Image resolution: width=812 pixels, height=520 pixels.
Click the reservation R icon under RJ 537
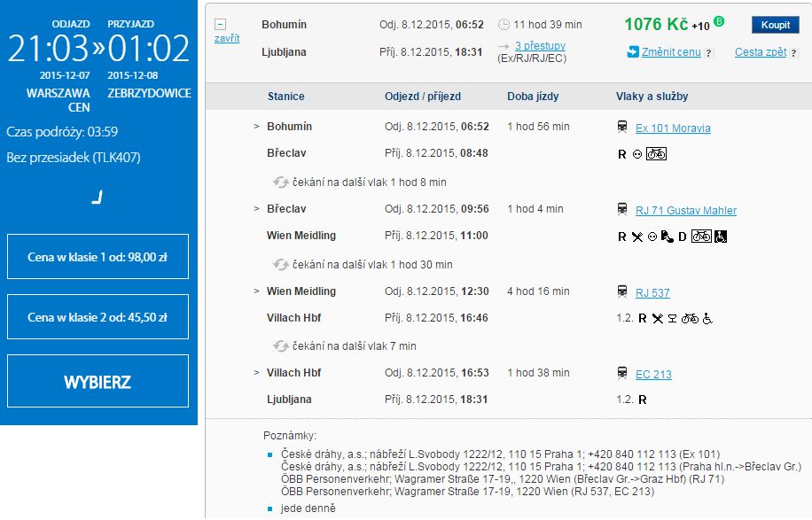point(642,318)
